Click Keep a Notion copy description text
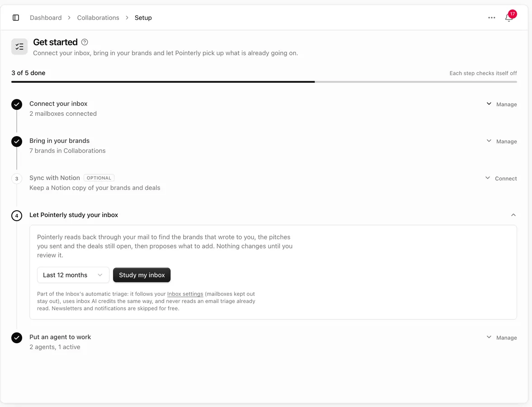 95,188
